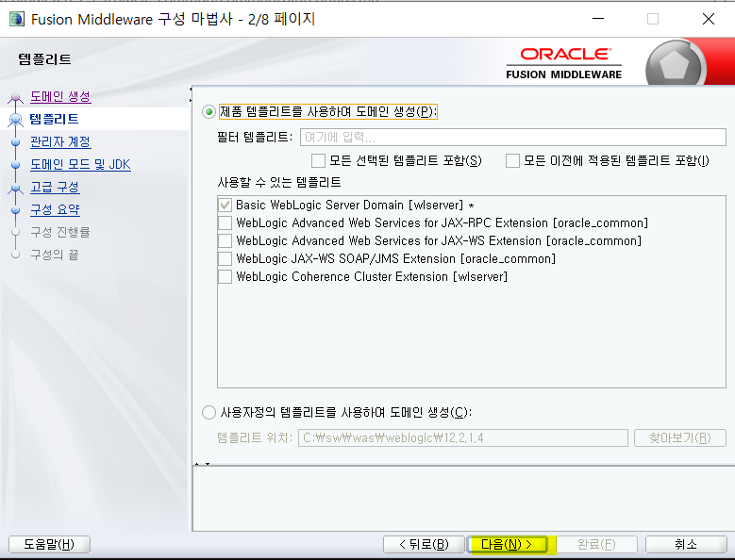This screenshot has width=735, height=560.
Task: Click 찾아보기(R) browse button
Action: 680,438
